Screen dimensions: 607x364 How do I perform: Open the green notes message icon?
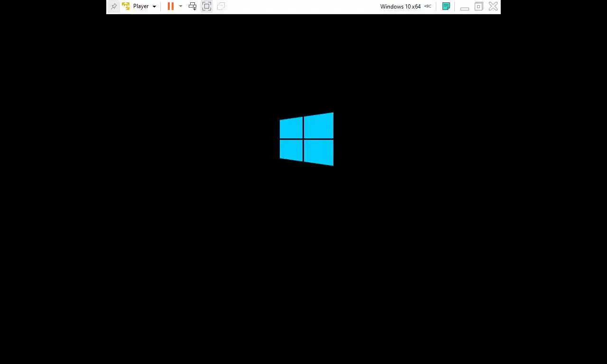446,7
